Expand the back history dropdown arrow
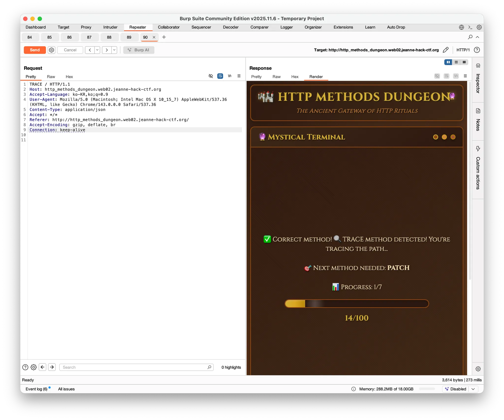 pos(97,50)
